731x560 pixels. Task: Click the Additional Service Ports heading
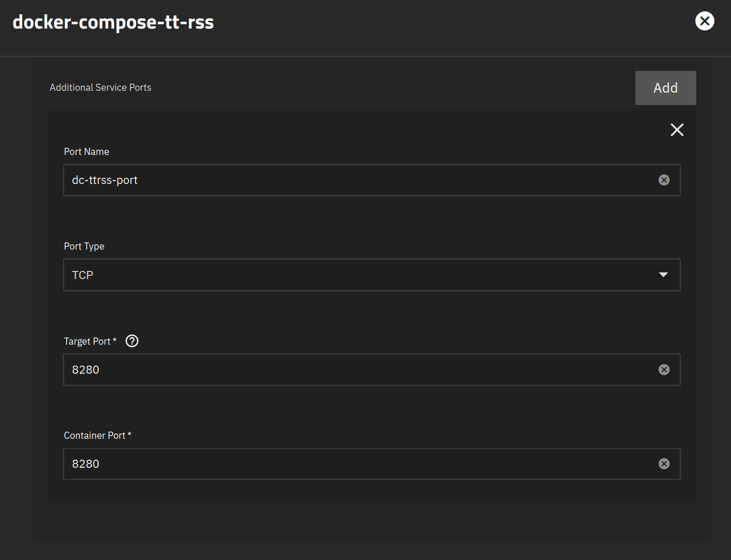coord(100,87)
